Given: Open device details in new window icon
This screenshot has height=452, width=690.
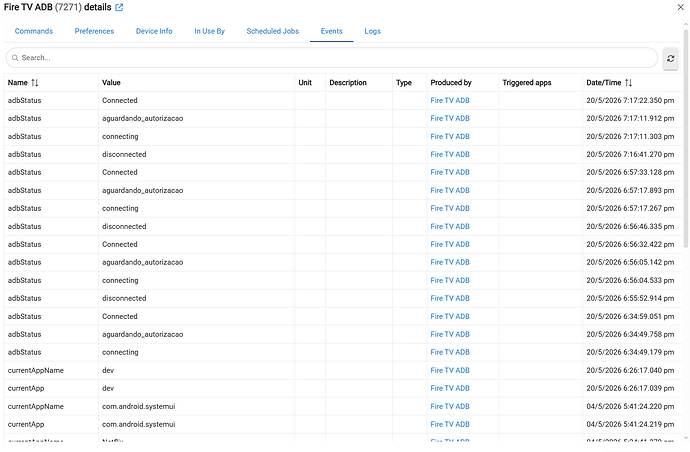Looking at the screenshot, I should (119, 7).
